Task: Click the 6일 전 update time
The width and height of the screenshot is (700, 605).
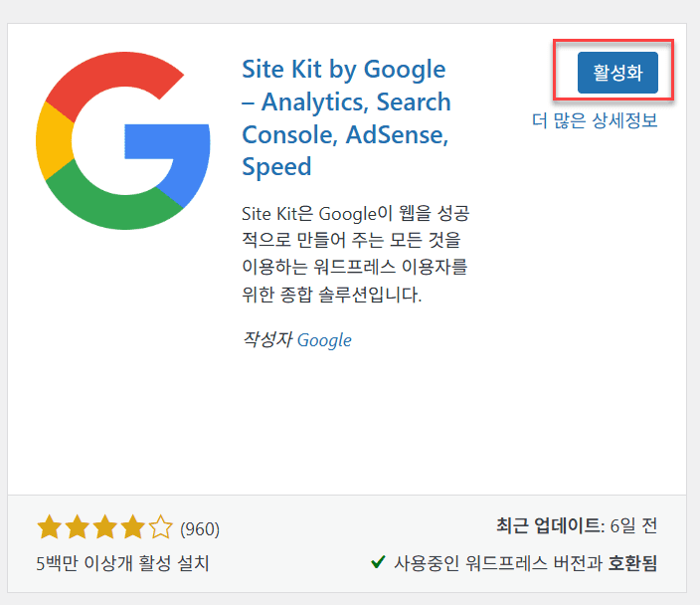Action: tap(632, 525)
